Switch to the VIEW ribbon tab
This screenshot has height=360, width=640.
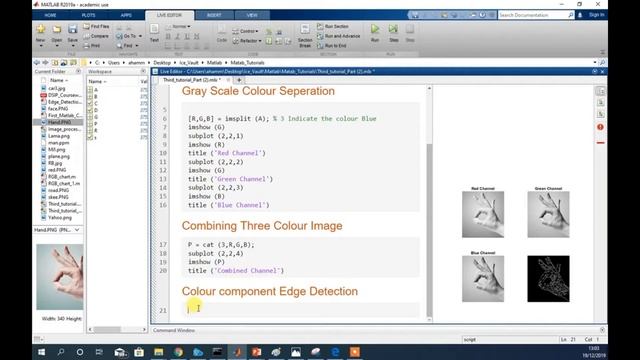252,15
